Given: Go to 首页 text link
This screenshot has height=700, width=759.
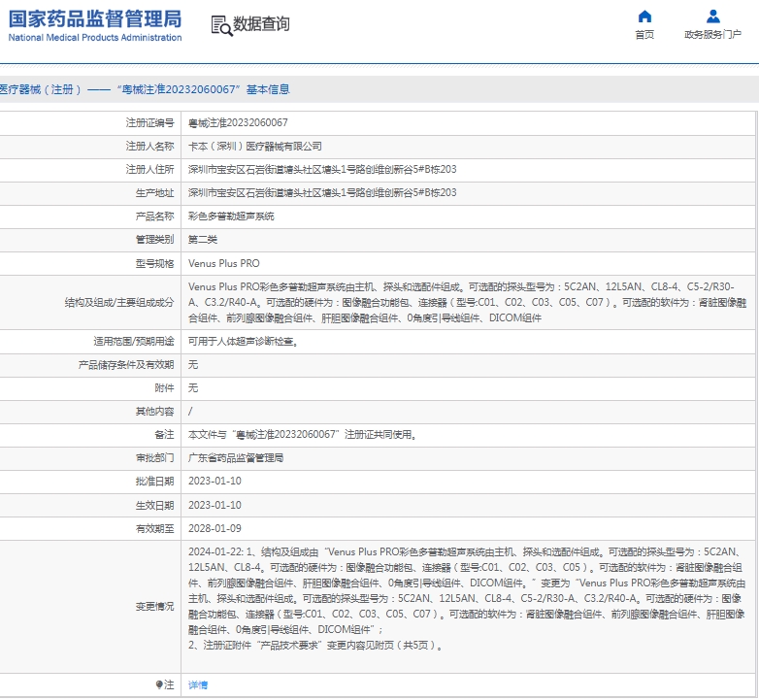Looking at the screenshot, I should point(644,35).
